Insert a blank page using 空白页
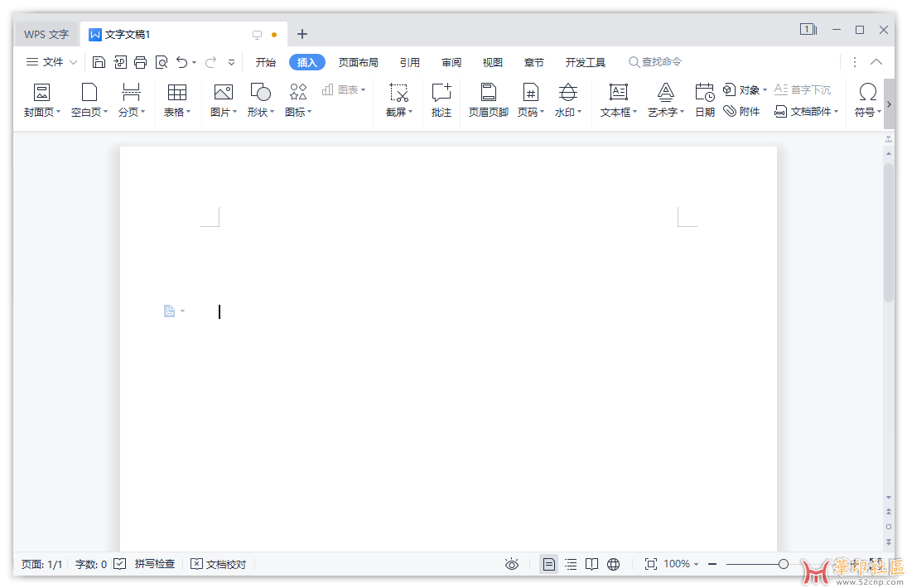The width and height of the screenshot is (907, 588). (88, 98)
